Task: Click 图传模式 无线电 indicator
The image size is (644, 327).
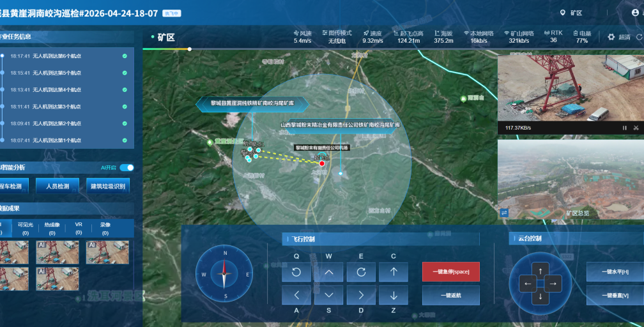Action: tap(337, 37)
